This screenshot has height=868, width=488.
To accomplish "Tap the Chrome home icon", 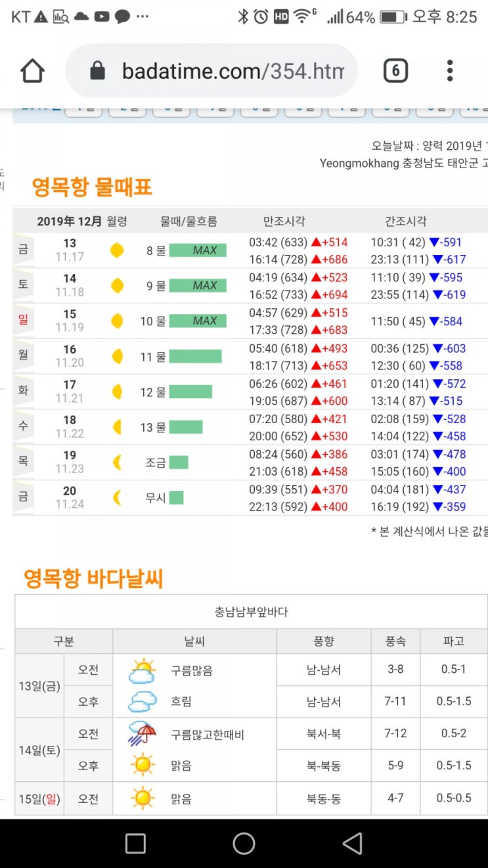I will coord(33,71).
